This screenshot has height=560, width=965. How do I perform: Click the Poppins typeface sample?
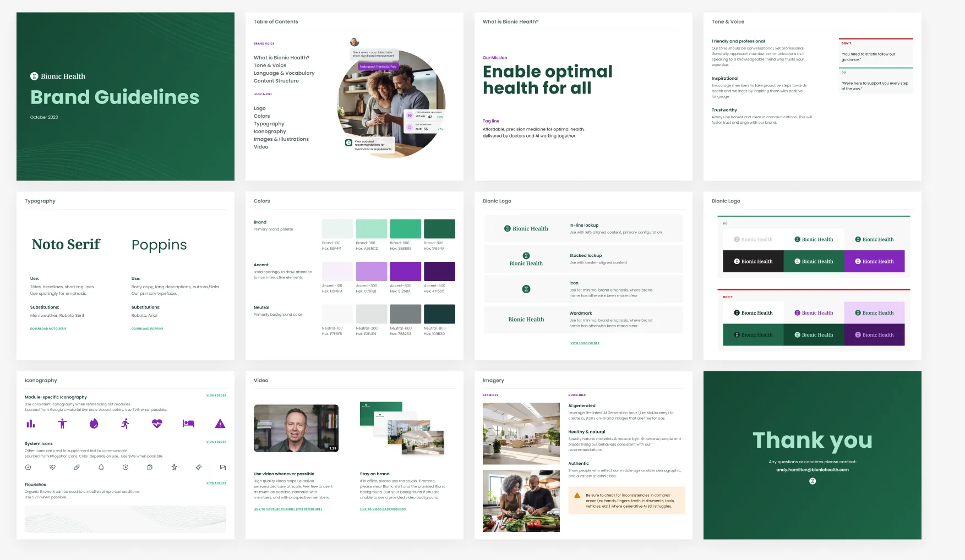point(159,245)
